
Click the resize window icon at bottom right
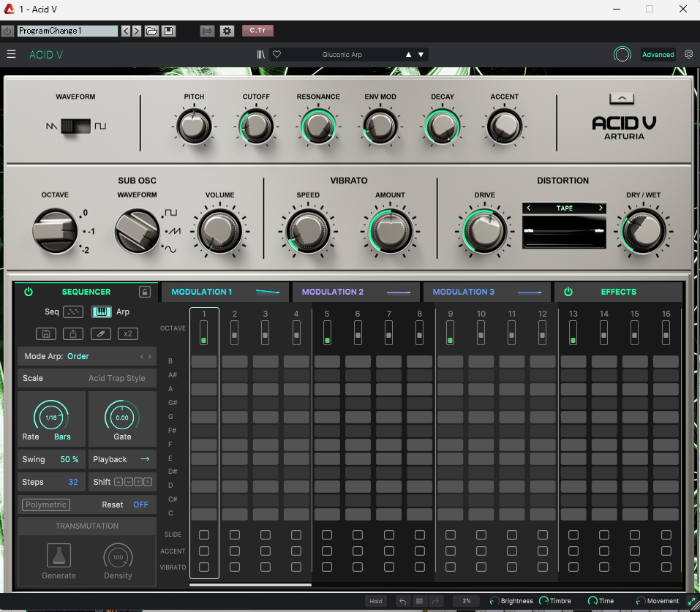click(x=691, y=601)
